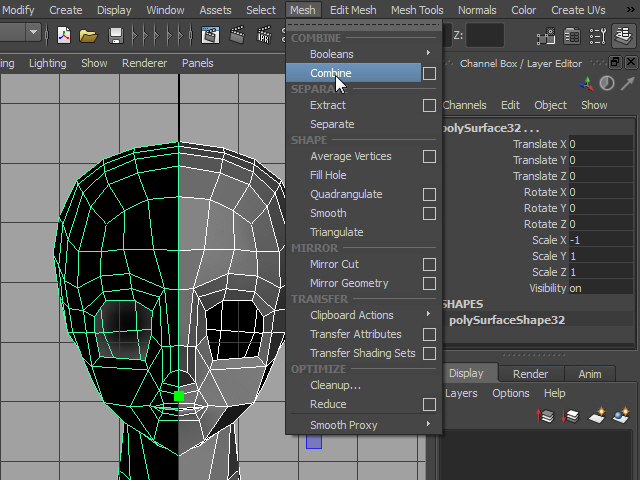Expand the Smooth Proxy submenu
This screenshot has height=480, width=640.
pyautogui.click(x=428, y=424)
